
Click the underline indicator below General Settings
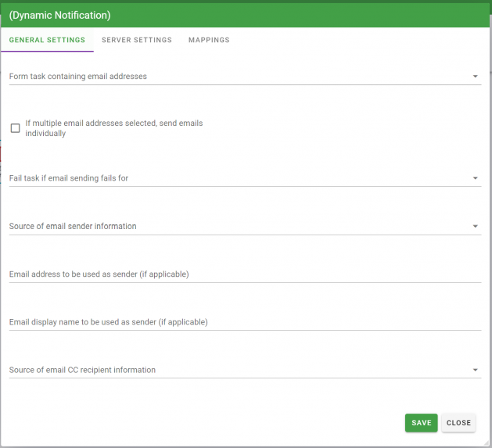point(47,52)
